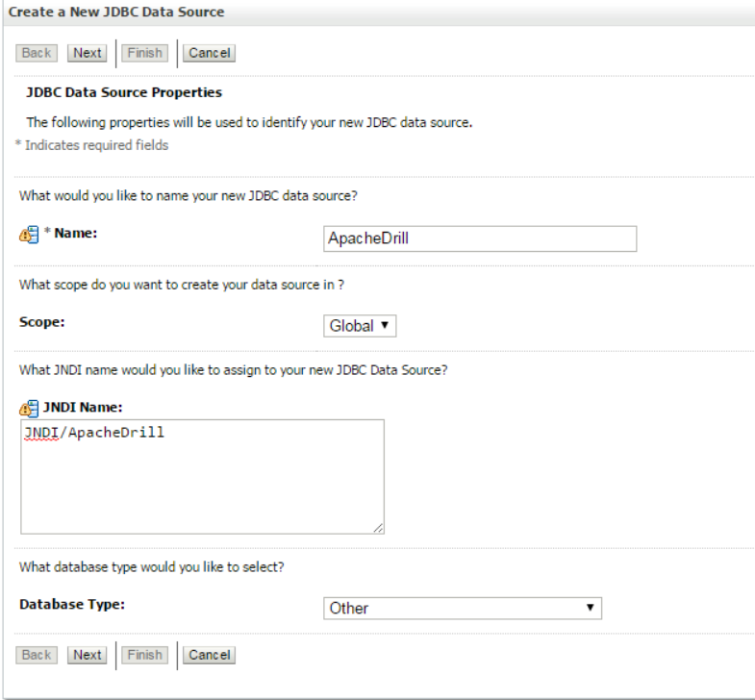Screen dimensions: 755x700
Task: Click the bottom Back button
Action: [37, 655]
